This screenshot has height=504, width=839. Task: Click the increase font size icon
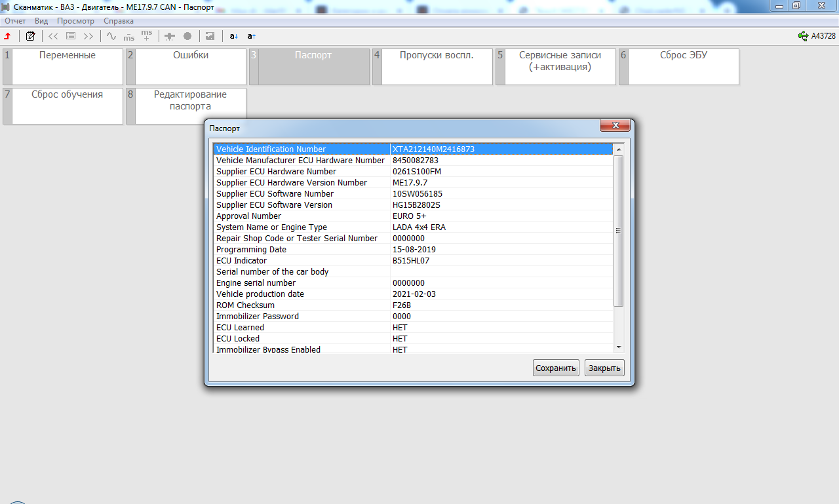pos(252,36)
